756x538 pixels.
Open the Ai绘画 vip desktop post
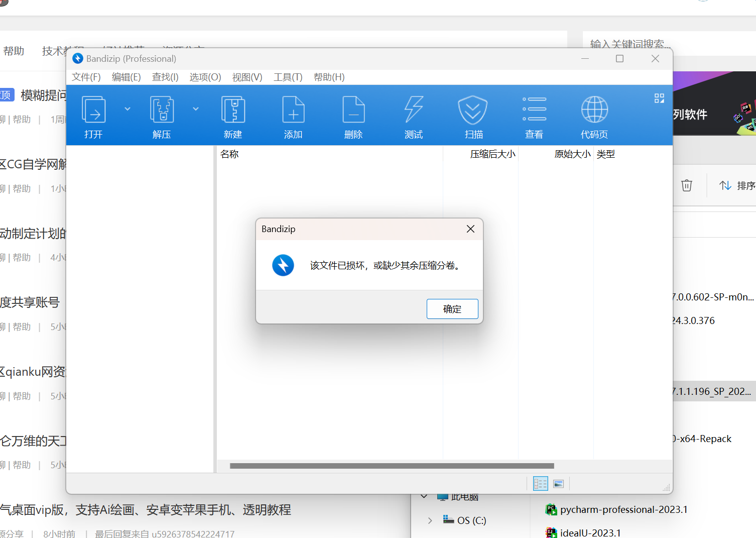pos(146,510)
